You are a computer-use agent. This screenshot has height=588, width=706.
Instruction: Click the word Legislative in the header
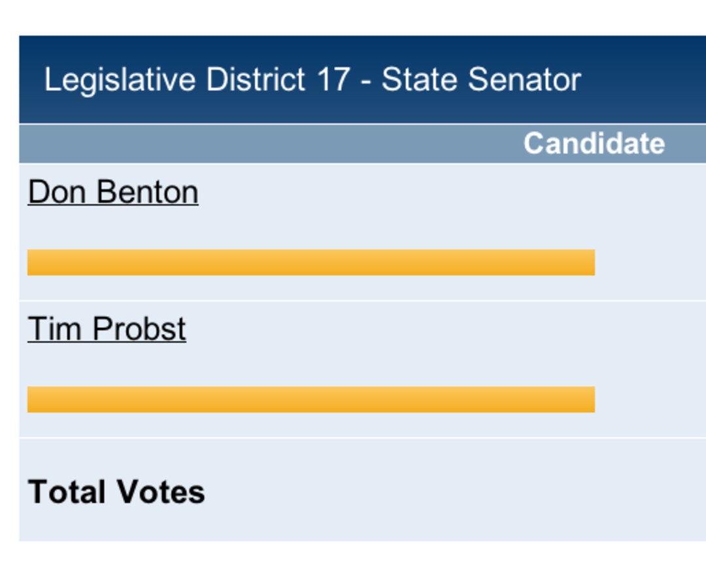click(120, 80)
